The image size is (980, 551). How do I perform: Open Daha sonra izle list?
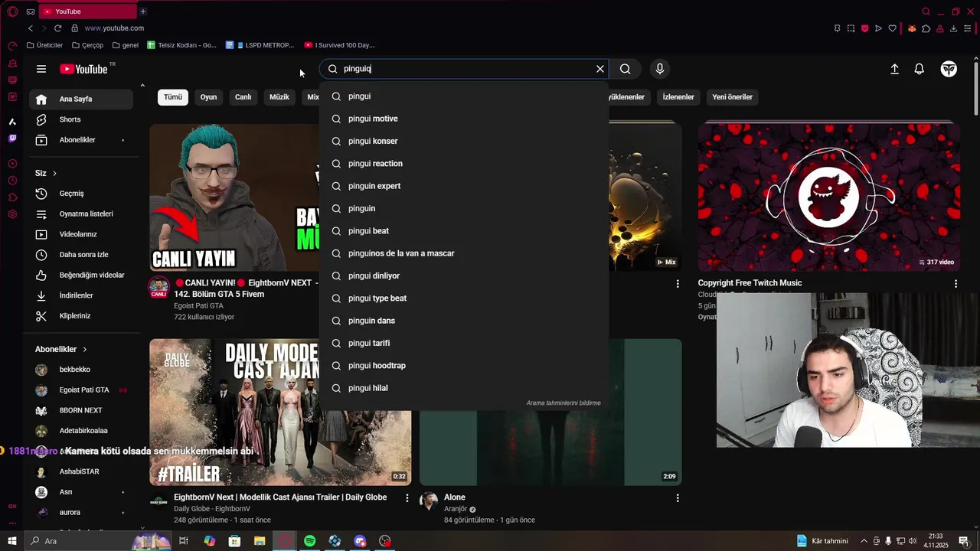[81, 255]
